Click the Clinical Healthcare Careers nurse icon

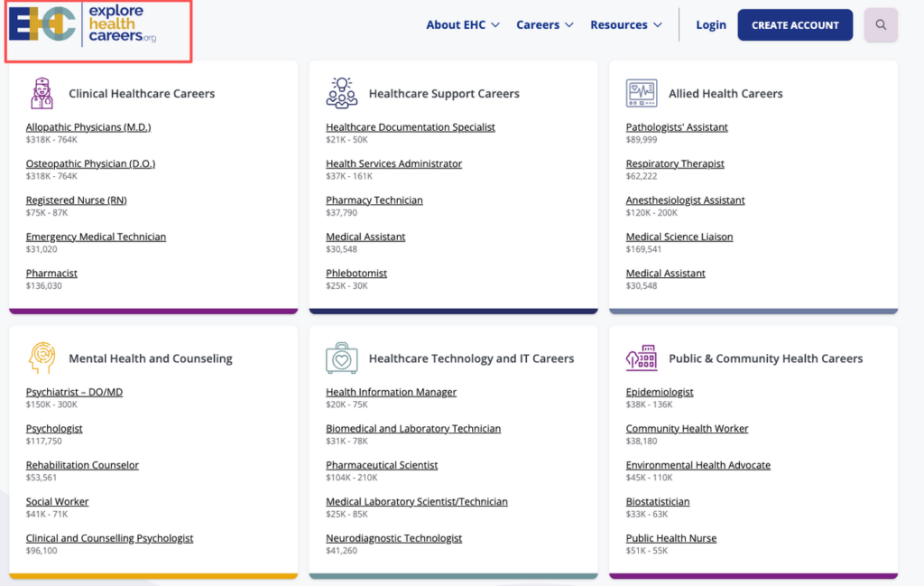[42, 93]
